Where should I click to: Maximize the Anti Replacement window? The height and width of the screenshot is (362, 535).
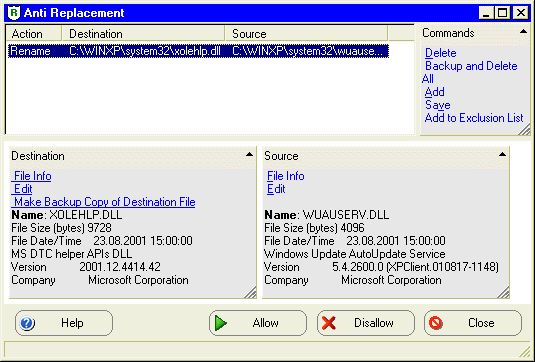click(502, 13)
